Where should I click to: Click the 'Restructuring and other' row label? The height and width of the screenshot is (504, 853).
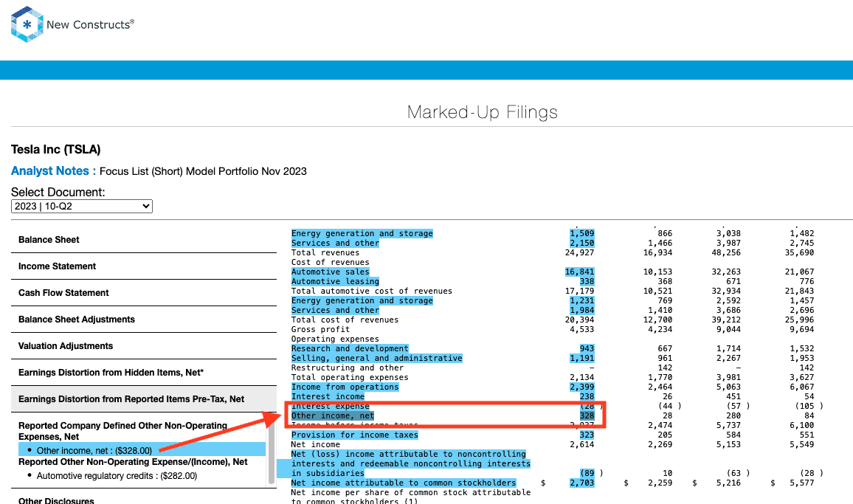[x=347, y=368]
